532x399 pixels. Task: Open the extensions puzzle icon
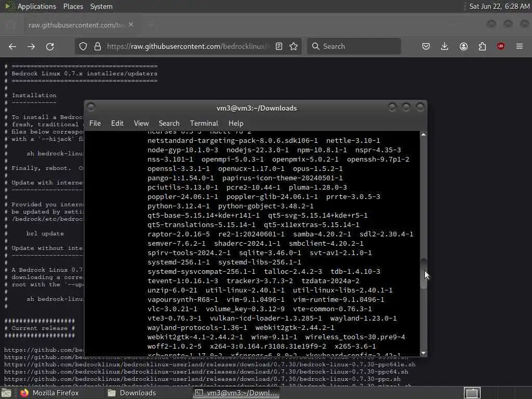pyautogui.click(x=482, y=46)
